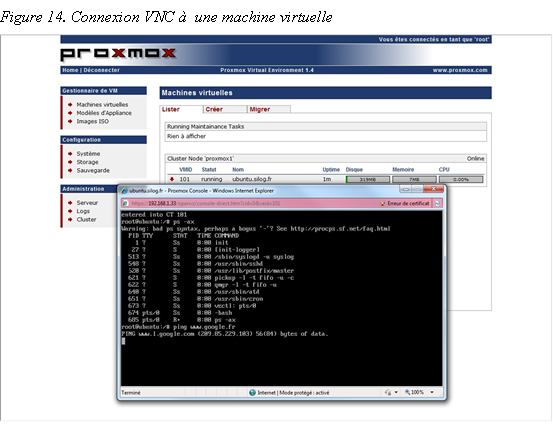Click the arrow bullet next to Images ISO
This screenshot has width=553, height=431.
tap(70, 121)
